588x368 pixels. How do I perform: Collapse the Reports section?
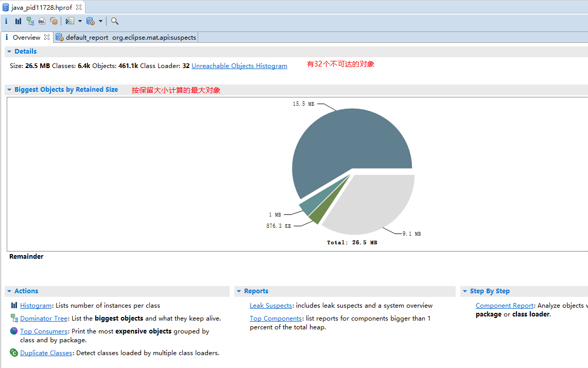pos(239,291)
